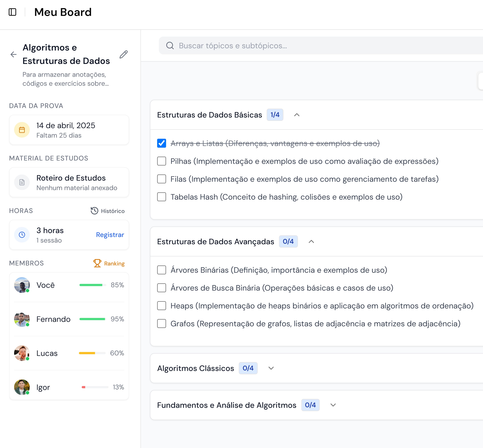This screenshot has height=448, width=483.
Task: Click the yellow calendar icon
Action: [22, 130]
